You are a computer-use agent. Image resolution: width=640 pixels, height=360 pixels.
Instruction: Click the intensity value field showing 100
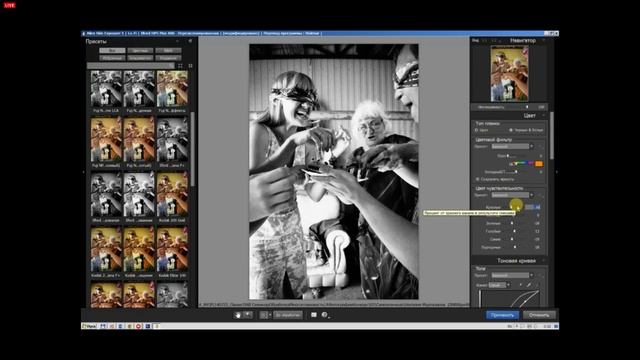[541, 107]
